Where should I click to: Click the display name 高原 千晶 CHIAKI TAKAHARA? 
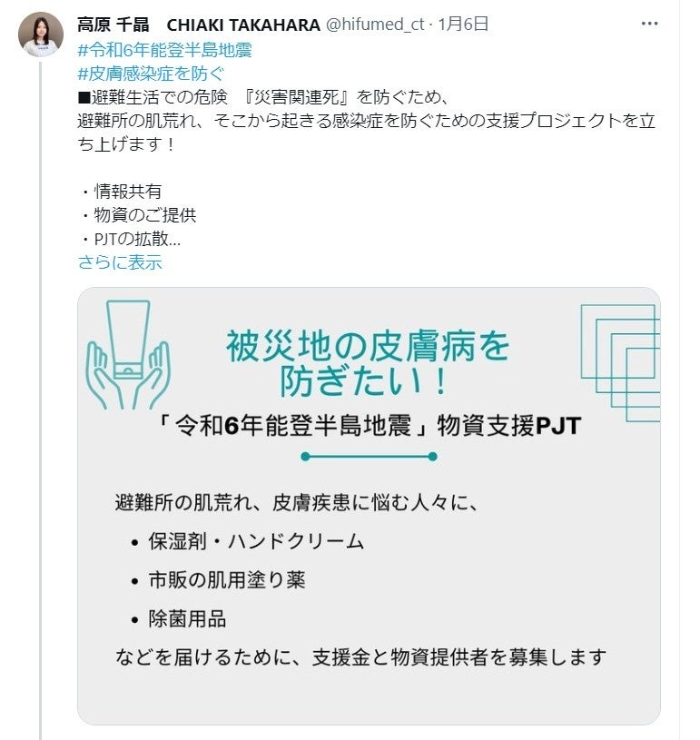[x=199, y=25]
